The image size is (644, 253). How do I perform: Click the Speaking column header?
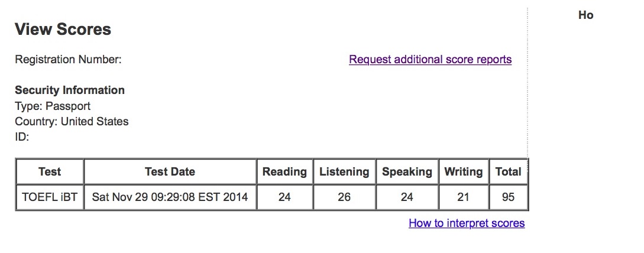pos(407,171)
